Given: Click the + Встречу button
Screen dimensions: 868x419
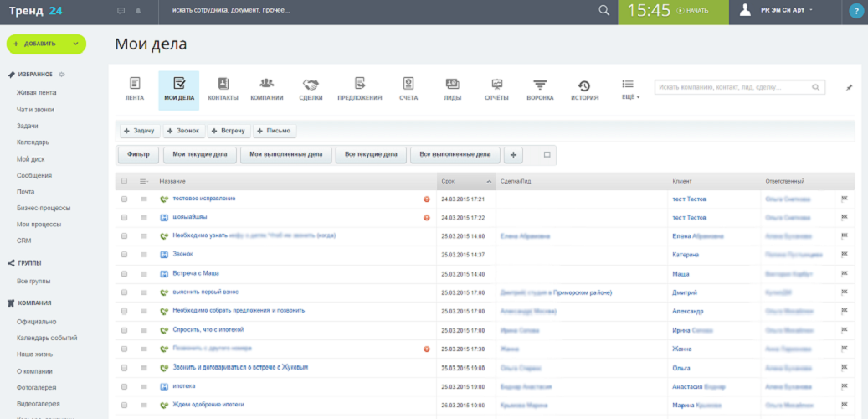Looking at the screenshot, I should coord(229,131).
